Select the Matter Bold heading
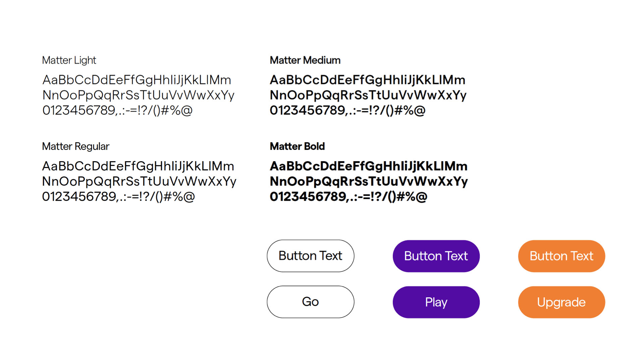This screenshot has width=644, height=362. point(297,146)
